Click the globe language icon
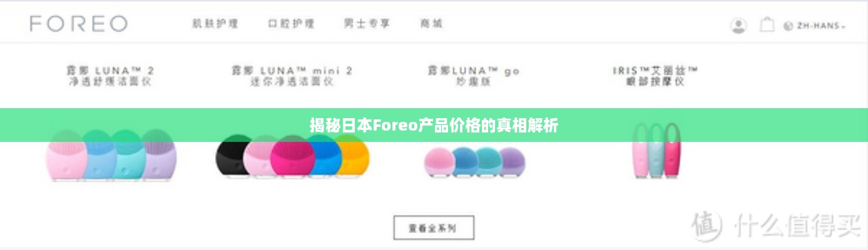 coord(787,26)
